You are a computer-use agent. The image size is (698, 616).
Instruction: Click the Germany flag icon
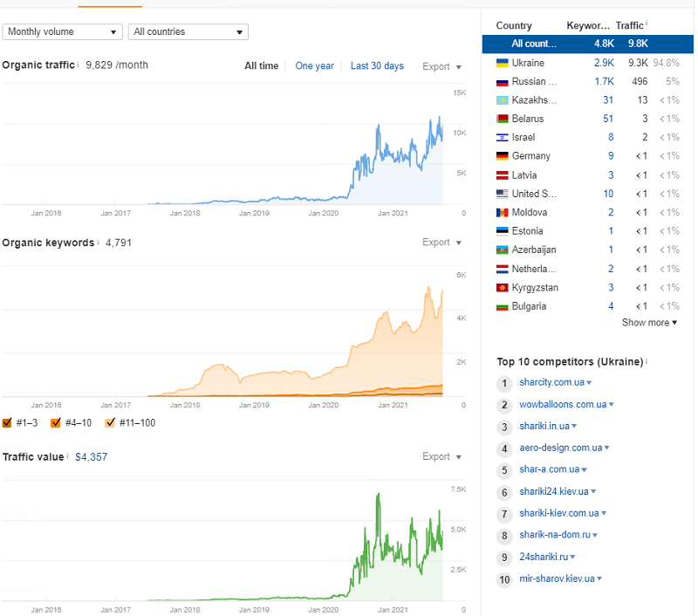(x=502, y=156)
